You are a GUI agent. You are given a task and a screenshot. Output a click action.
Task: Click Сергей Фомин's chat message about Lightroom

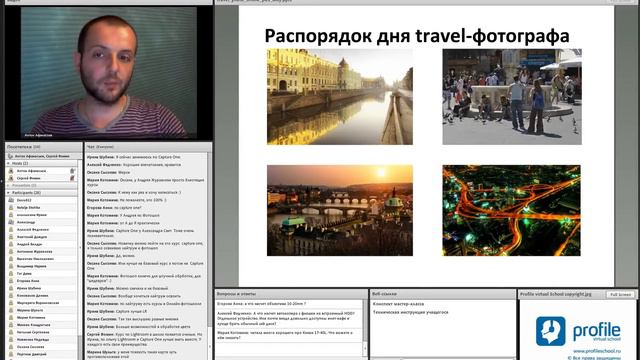(x=145, y=340)
